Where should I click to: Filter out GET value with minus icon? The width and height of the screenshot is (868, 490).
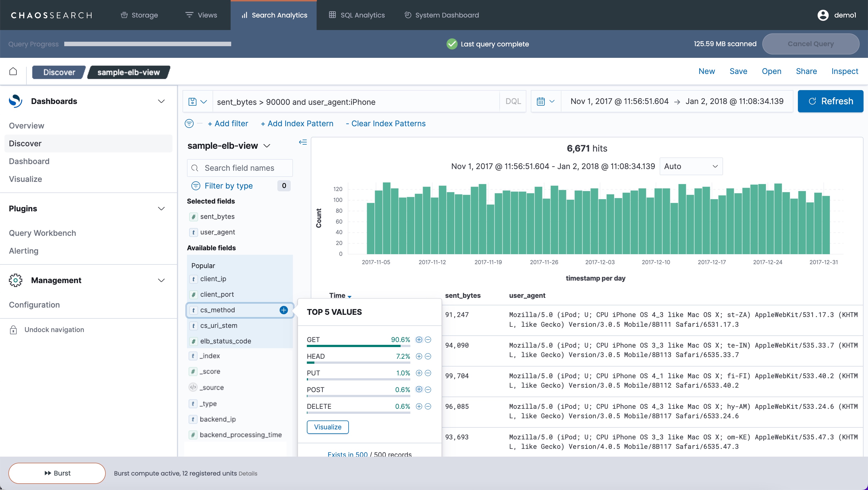428,340
